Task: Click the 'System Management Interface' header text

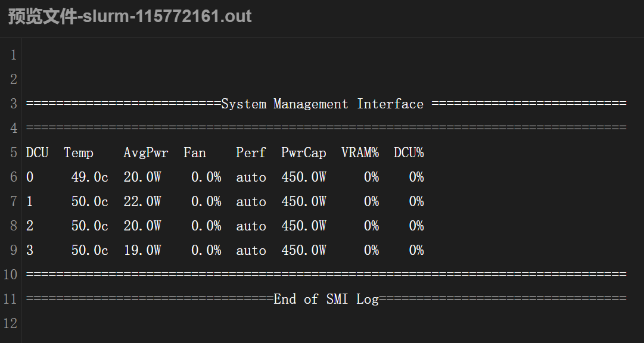Action: pos(322,104)
